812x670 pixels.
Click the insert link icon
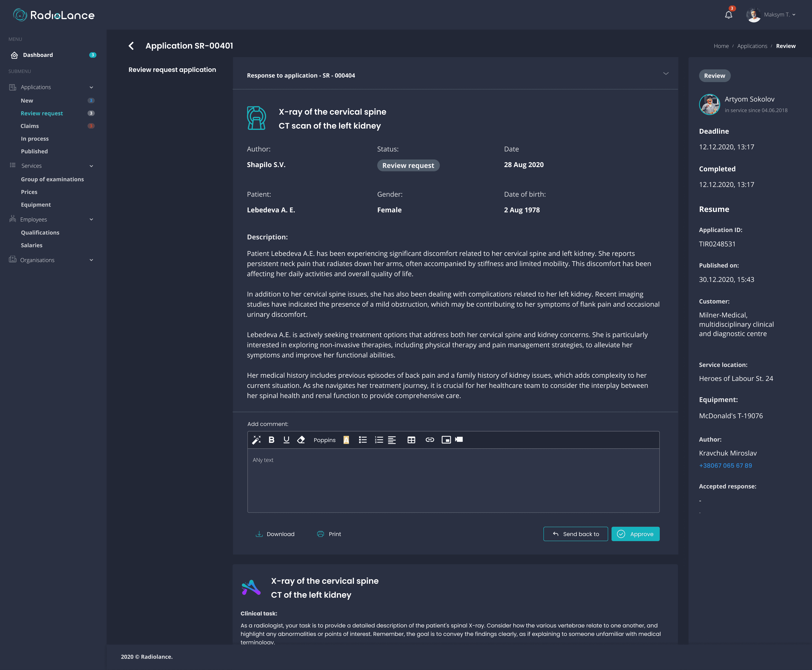click(x=429, y=440)
